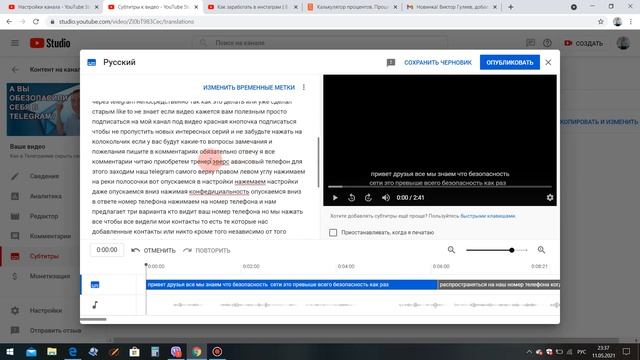Viewport: 640px width, 360px height.
Task: Open a new browser tab
Action: coord(511,7)
